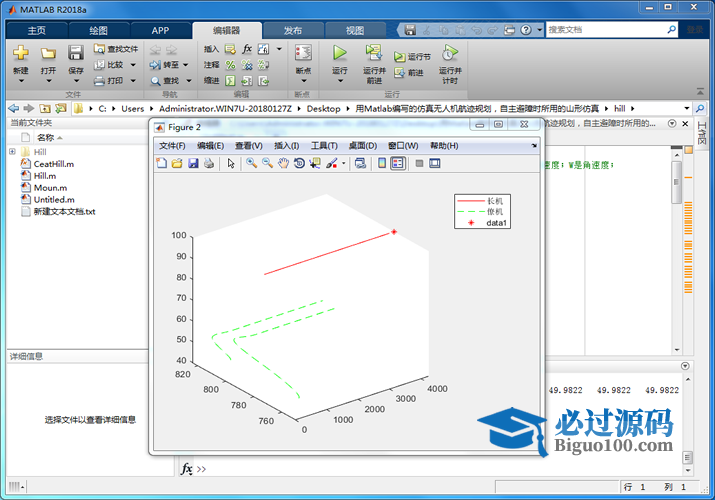
Task: Open CeatHill.m in the file list
Action: click(53, 164)
